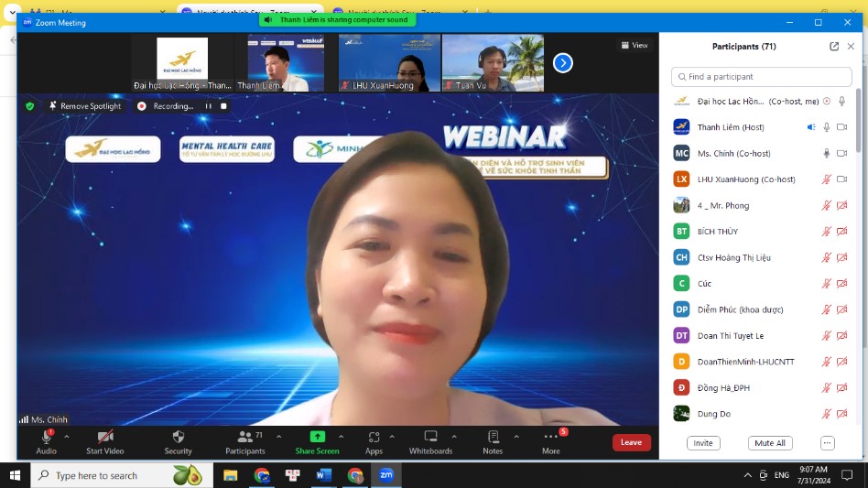Show next video thumbnails with blue arrow
Viewport: 868px width, 488px height.
pos(563,62)
